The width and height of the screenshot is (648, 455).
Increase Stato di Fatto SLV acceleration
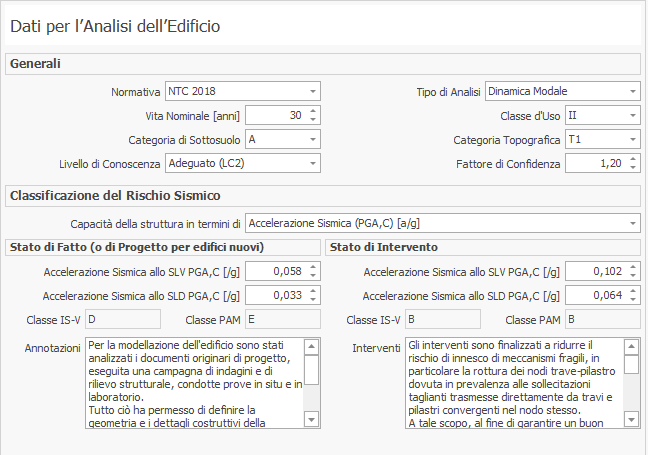pos(313,266)
